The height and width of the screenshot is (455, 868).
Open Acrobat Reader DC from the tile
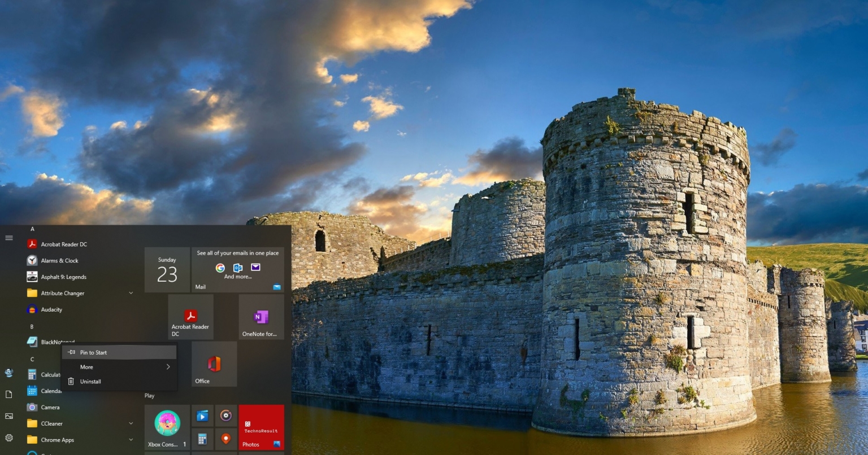tap(191, 316)
